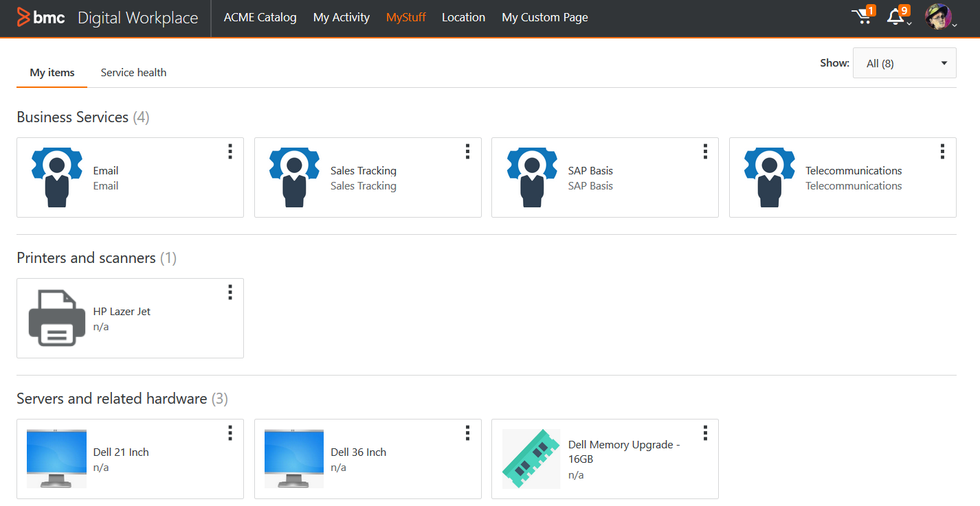Screen dimensions: 980x506
Task: Open the three-dot menu on Telecommunications card
Action: click(x=942, y=152)
